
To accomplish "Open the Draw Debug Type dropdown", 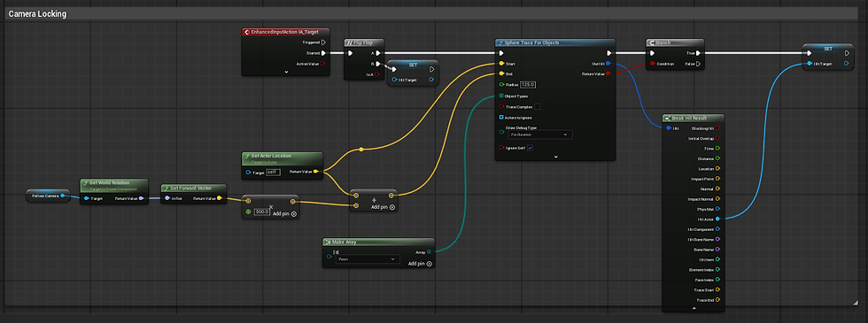I will 540,135.
